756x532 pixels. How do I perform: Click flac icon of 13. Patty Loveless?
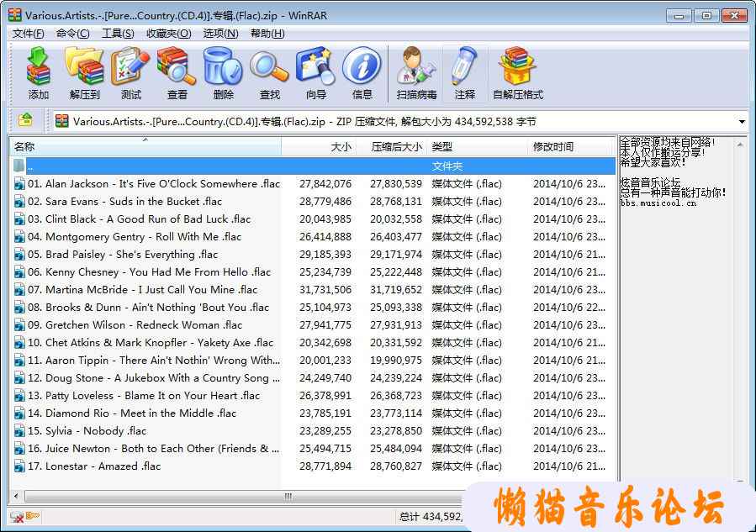[19, 396]
